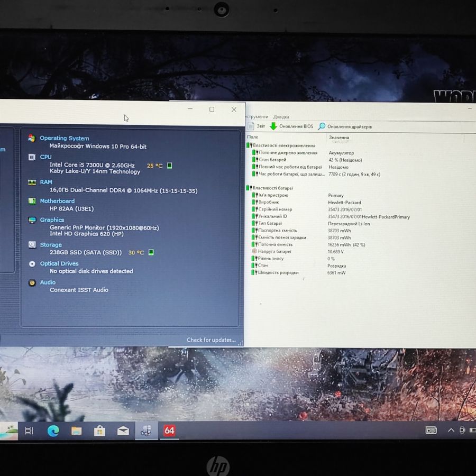Screen dimensions: 476x476
Task: Click the 10.689 V voltage value
Action: 335,252
